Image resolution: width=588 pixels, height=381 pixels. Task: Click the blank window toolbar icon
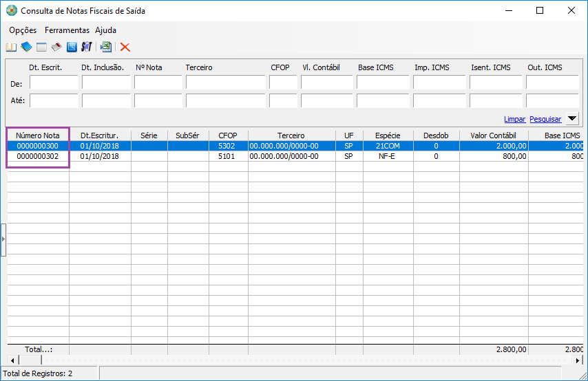41,47
